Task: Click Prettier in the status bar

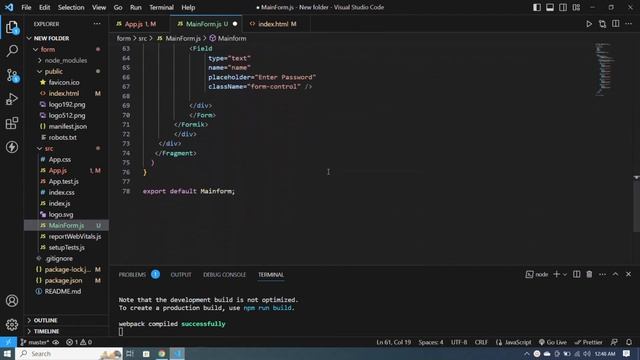Action: pyautogui.click(x=588, y=342)
